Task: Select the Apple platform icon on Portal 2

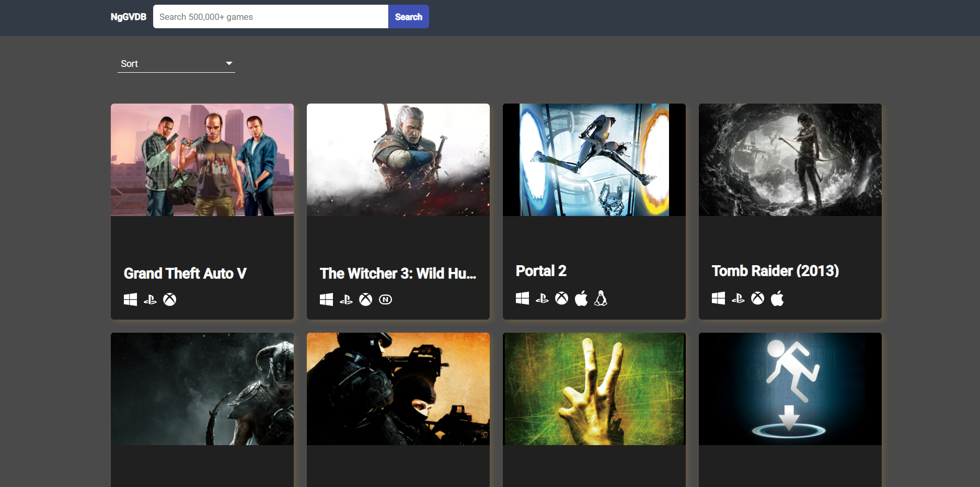Action: tap(581, 298)
